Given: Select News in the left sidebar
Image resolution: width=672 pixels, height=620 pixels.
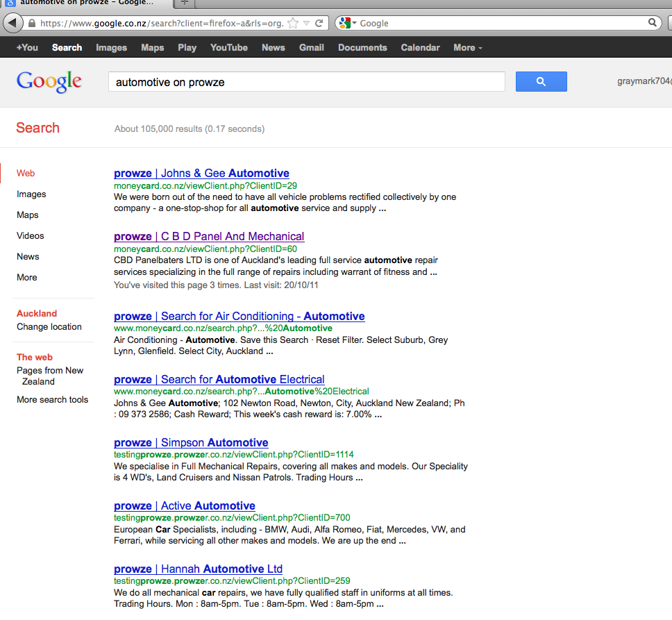Looking at the screenshot, I should click(28, 256).
